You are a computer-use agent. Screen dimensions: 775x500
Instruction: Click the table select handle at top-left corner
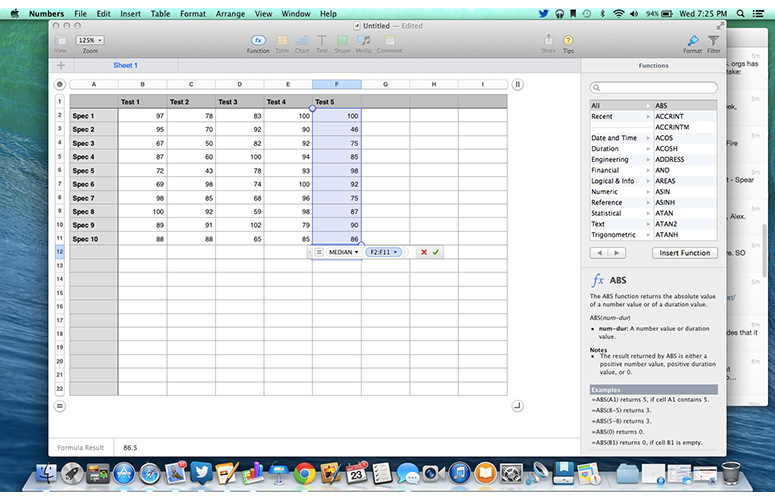coord(60,84)
